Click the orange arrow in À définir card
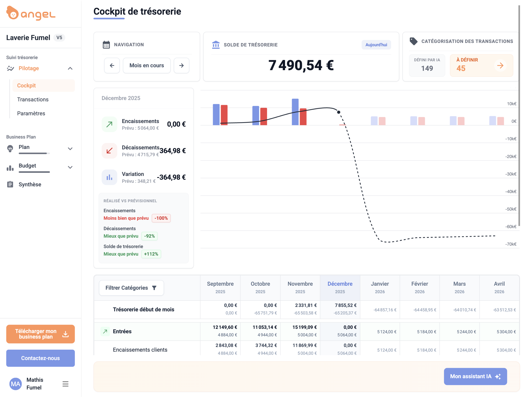532x397 pixels. pos(500,65)
